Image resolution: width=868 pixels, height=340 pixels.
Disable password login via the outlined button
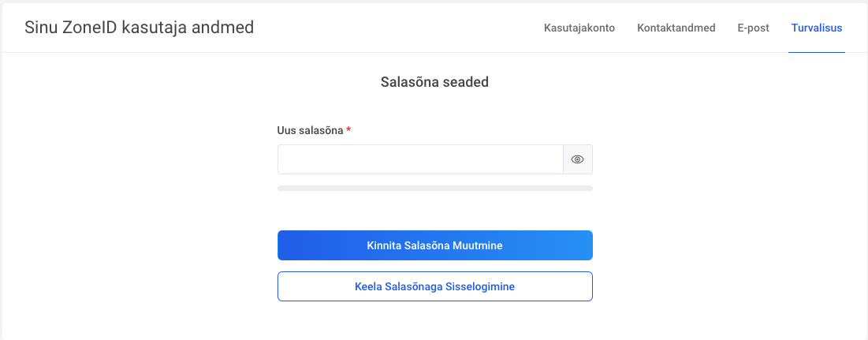[x=434, y=286]
